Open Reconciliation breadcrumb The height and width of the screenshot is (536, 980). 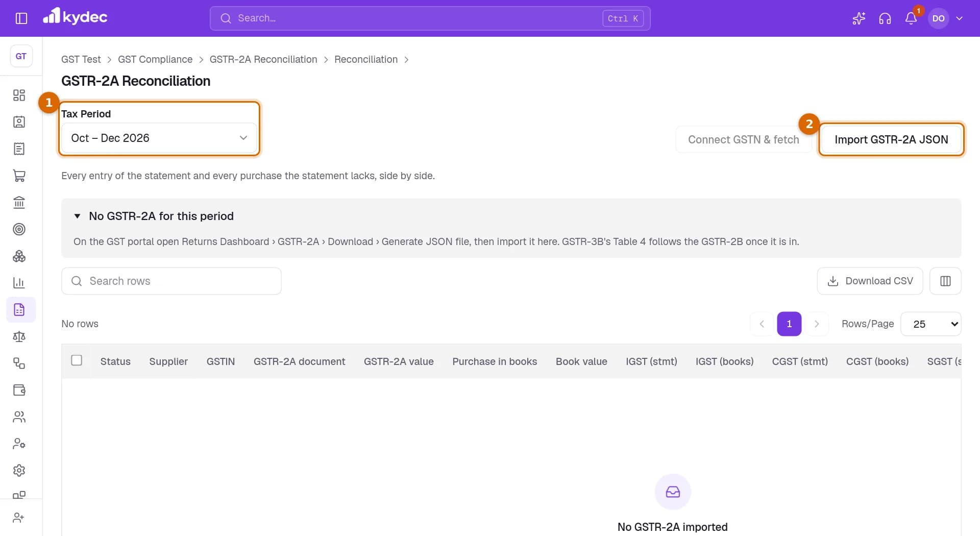click(366, 60)
